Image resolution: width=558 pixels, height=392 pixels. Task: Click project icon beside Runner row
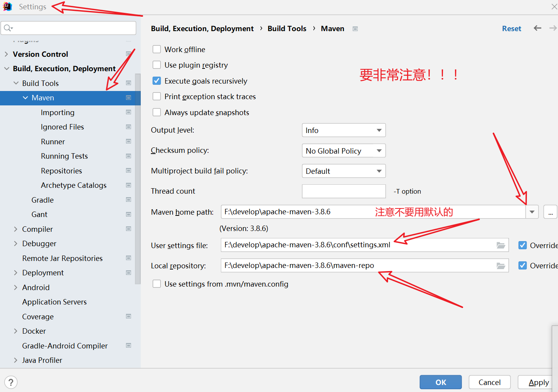(x=128, y=141)
